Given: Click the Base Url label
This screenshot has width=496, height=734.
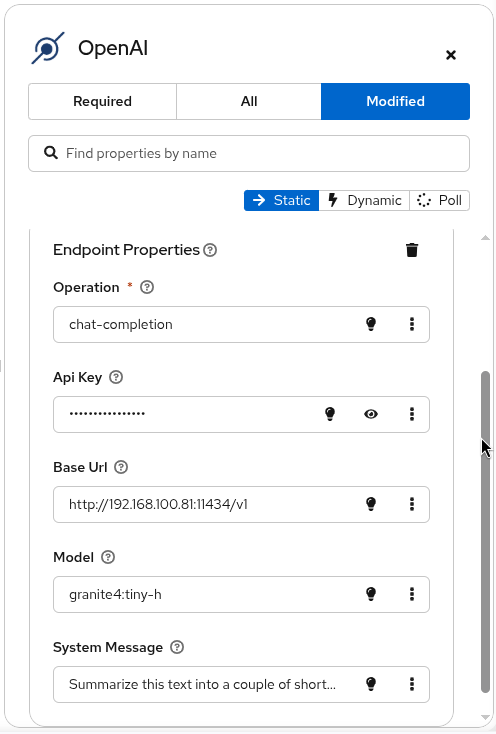Looking at the screenshot, I should coord(80,467).
